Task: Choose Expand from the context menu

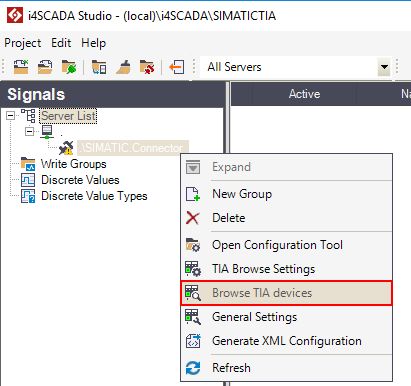Action: tap(287, 167)
